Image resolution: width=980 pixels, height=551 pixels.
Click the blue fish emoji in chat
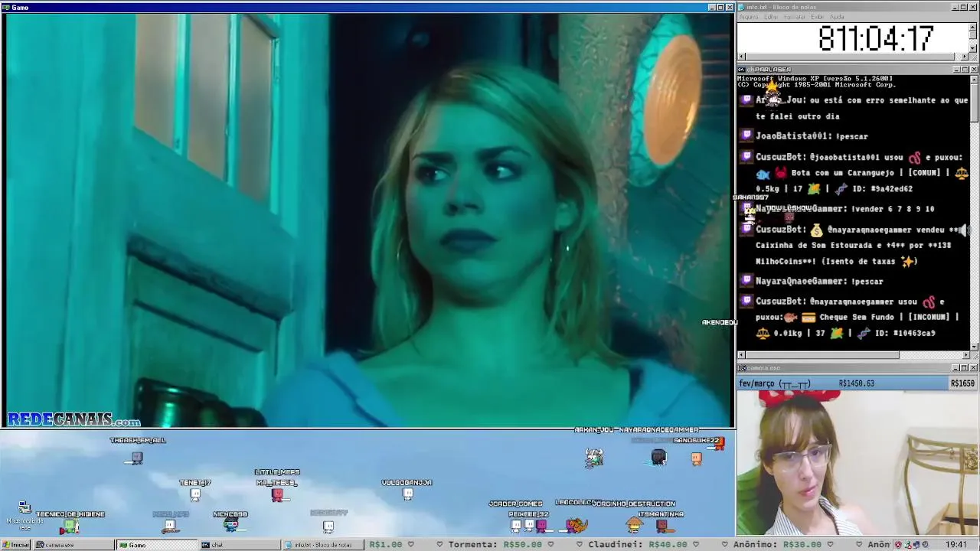(763, 174)
